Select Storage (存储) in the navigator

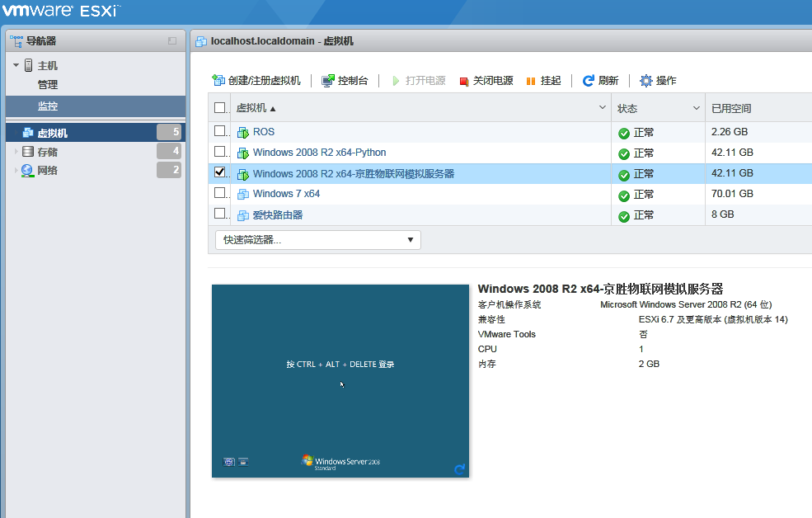coord(96,151)
